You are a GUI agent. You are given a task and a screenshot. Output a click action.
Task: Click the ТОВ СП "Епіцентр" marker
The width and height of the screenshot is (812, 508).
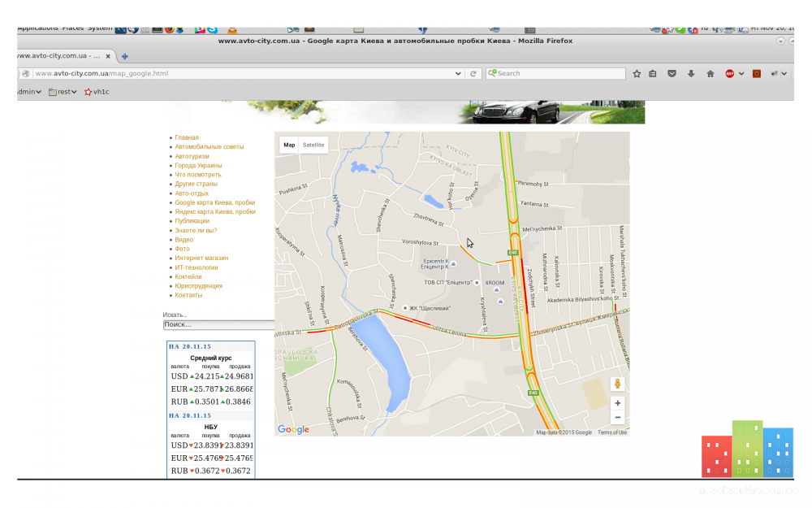point(477,283)
